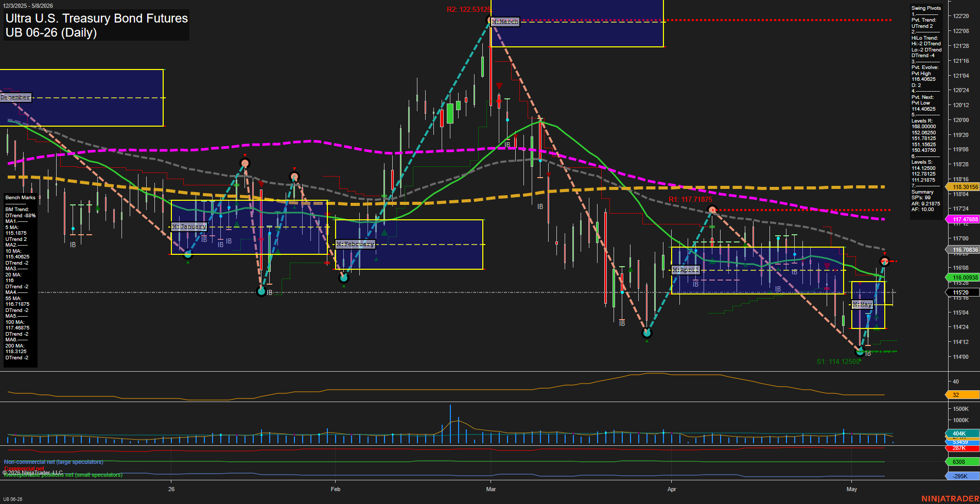980x504 pixels.
Task: Click the 122'20 price axis label
Action: 961,16
